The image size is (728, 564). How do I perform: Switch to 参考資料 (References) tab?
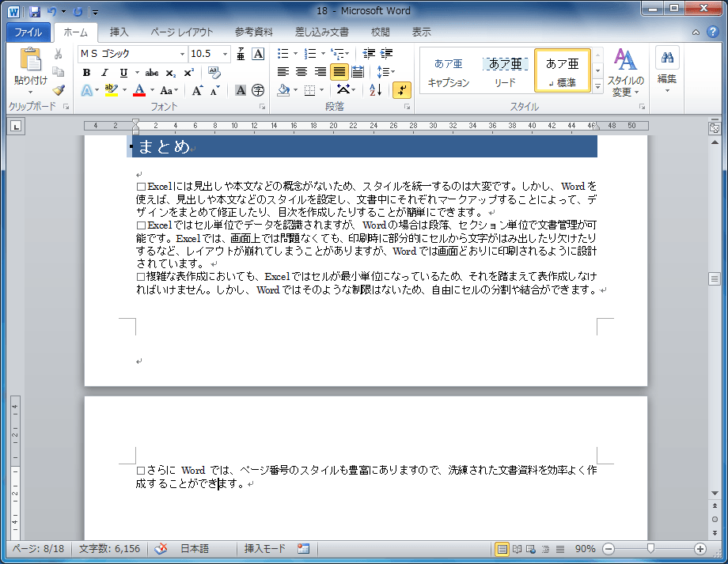pyautogui.click(x=254, y=32)
